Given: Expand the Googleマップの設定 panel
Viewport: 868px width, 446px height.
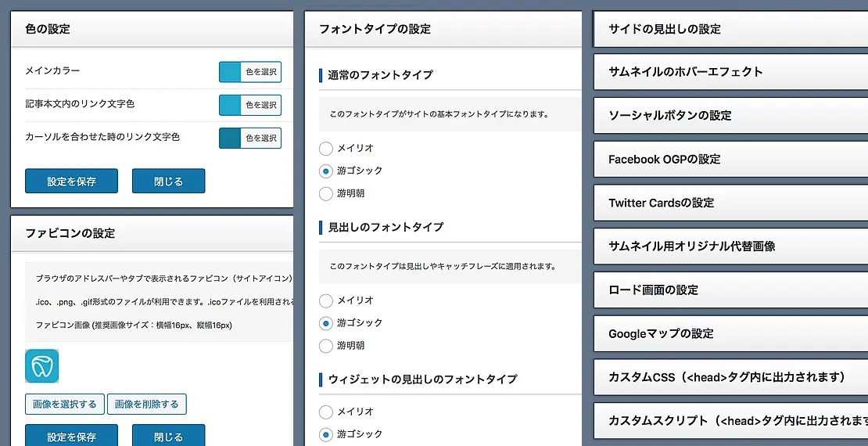Looking at the screenshot, I should (730, 333).
